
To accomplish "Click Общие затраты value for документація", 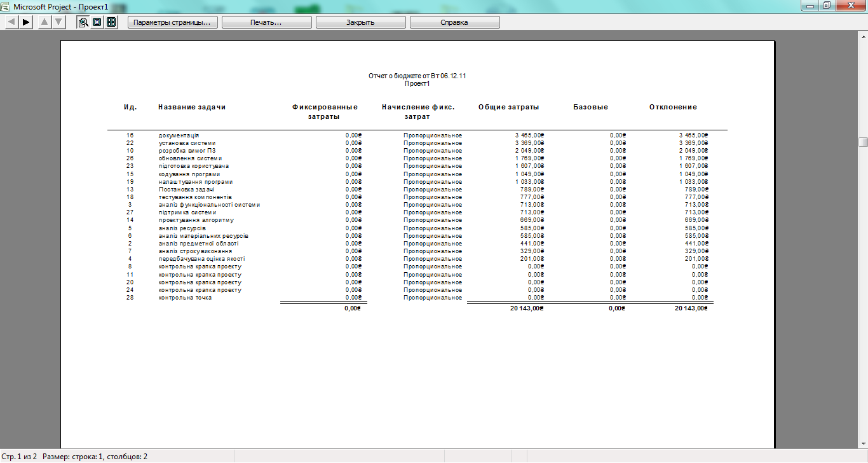I will (x=529, y=135).
